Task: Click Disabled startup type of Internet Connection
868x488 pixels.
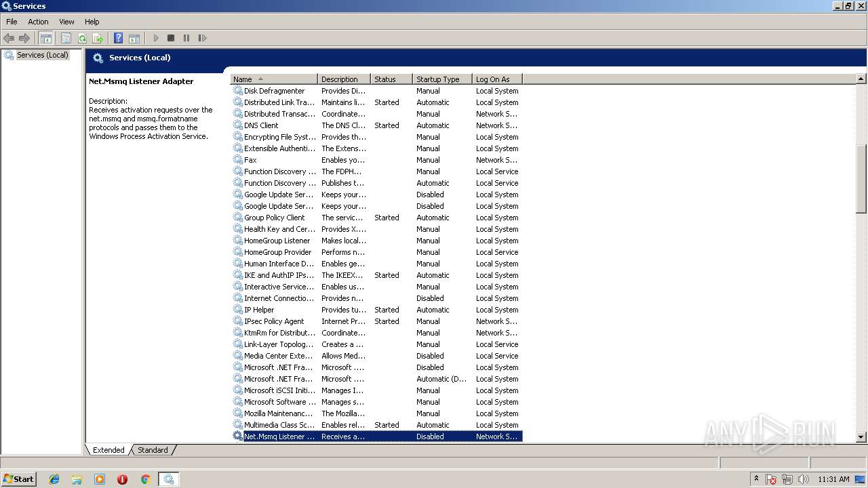Action: [430, 298]
